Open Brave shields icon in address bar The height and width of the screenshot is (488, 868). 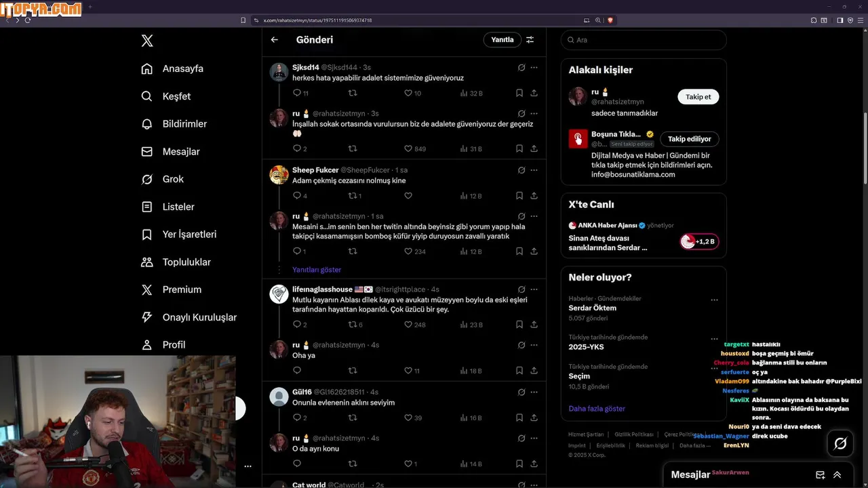610,20
